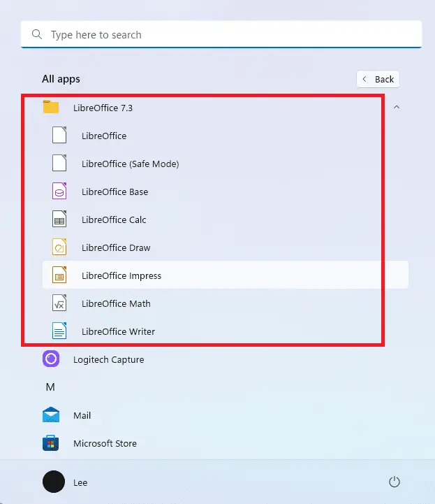Click the Lee user avatar

[x=54, y=482]
